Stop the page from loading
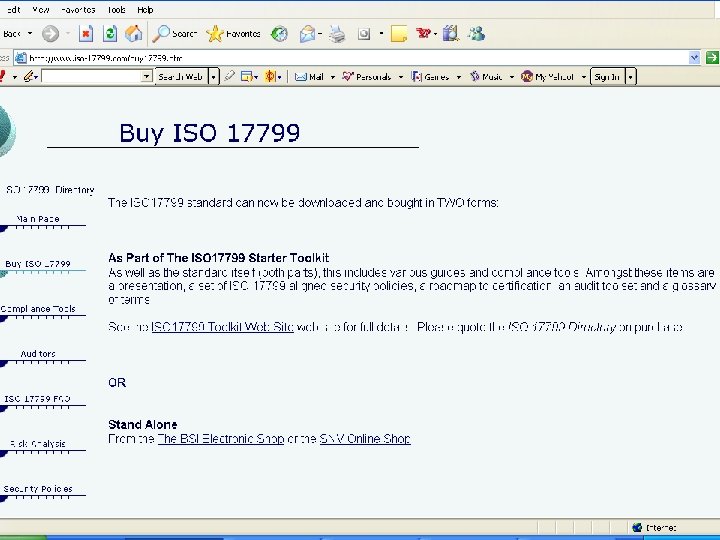The image size is (720, 540). pos(86,34)
